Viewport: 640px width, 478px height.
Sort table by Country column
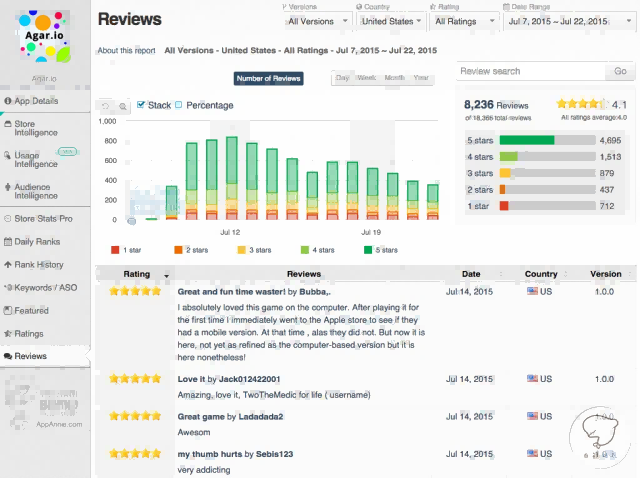coord(541,274)
